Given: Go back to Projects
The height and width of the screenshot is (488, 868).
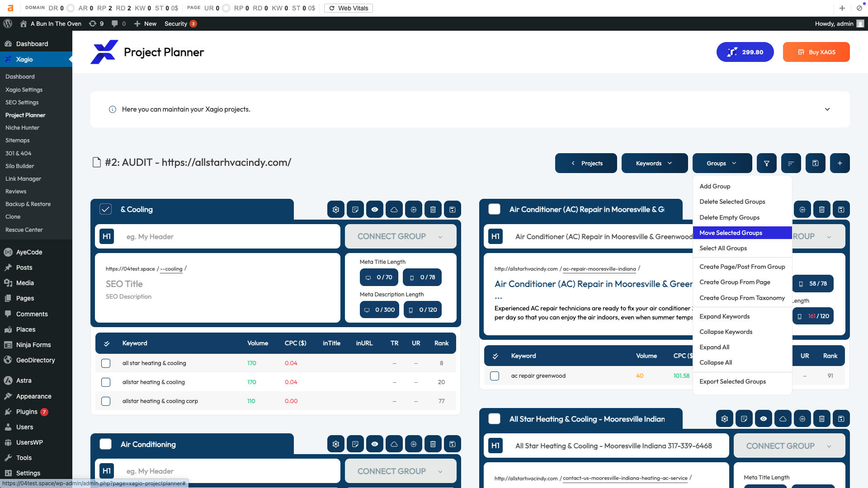Looking at the screenshot, I should click(x=586, y=163).
